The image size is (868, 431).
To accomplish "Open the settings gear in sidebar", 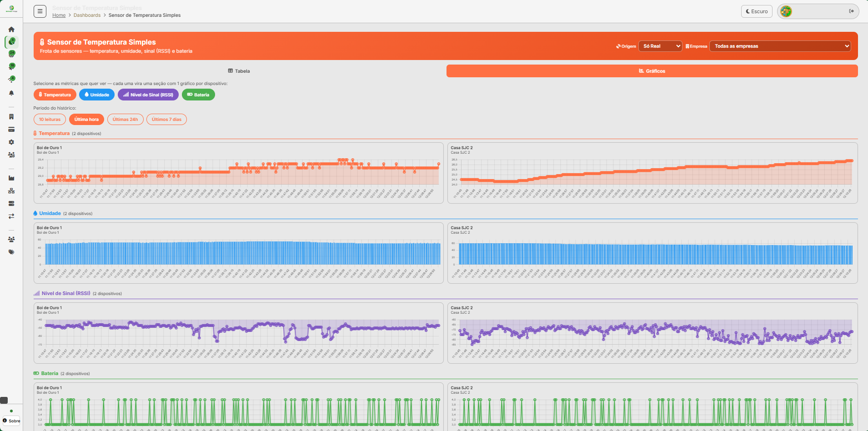I will tap(11, 142).
